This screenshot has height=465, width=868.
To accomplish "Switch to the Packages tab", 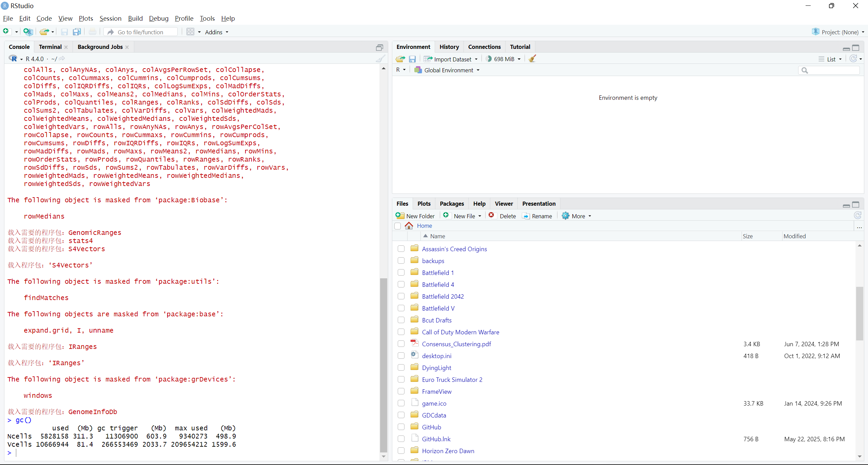I will pyautogui.click(x=452, y=204).
